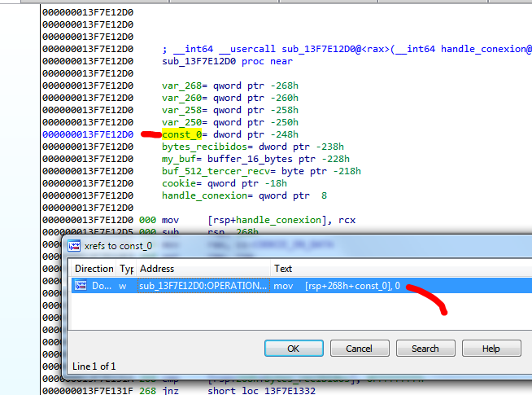Open Search in the xrefs dialog
Viewport: 532px width, 395px height.
click(425, 348)
